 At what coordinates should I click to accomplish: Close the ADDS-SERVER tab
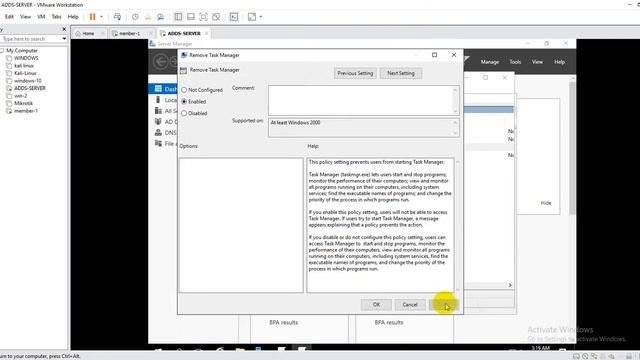[x=207, y=33]
